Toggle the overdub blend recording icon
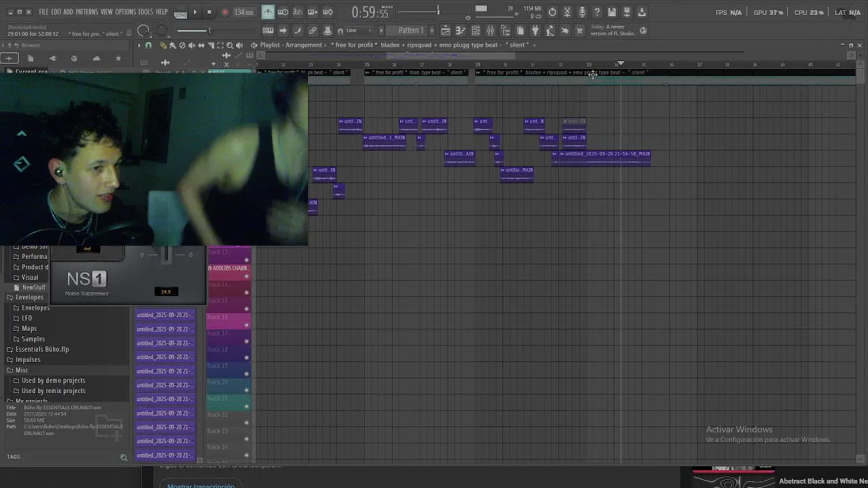This screenshot has height=488, width=868. click(x=313, y=12)
